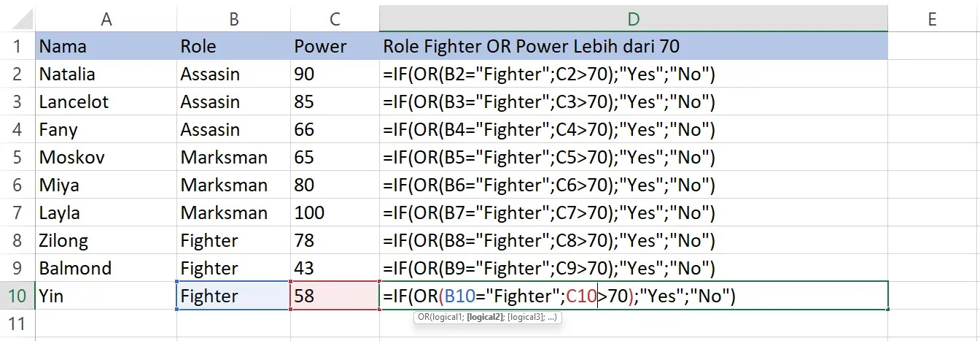Click the cell containing 'Yin'
Viewport: 980px width, 341px height.
coord(106,296)
